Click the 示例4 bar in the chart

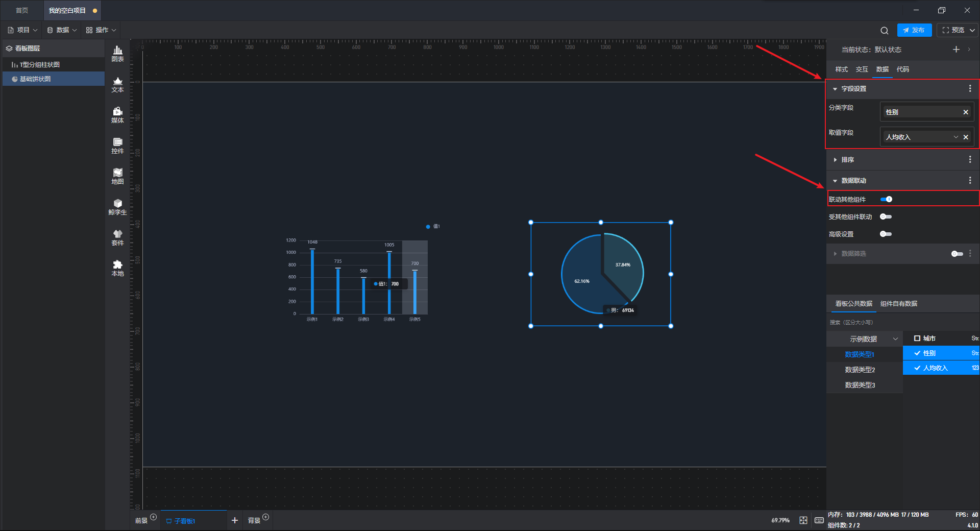click(x=389, y=282)
